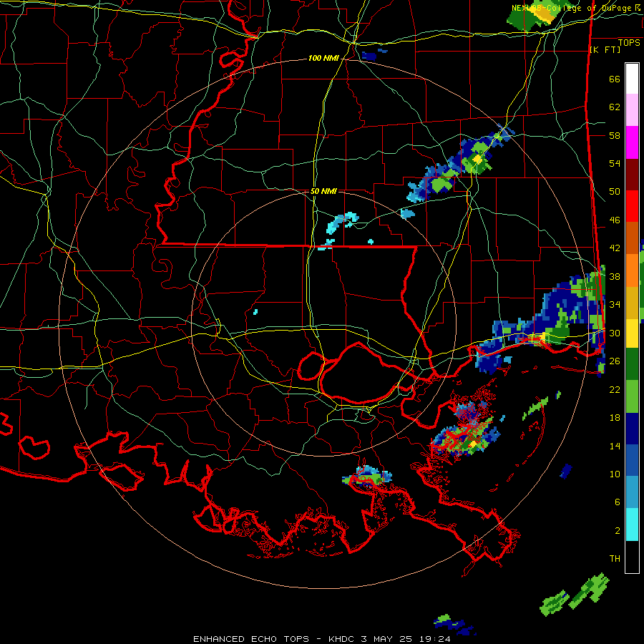The image size is (644, 644).
Task: Click the 3 MAY 25 date text
Action: click(x=386, y=639)
